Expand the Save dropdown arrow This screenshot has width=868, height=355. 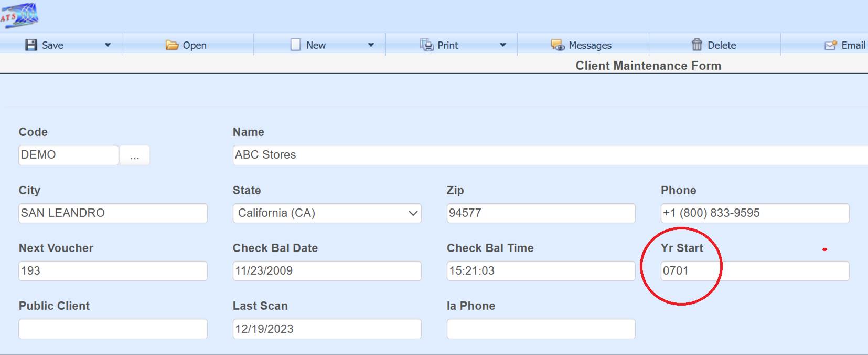[108, 45]
